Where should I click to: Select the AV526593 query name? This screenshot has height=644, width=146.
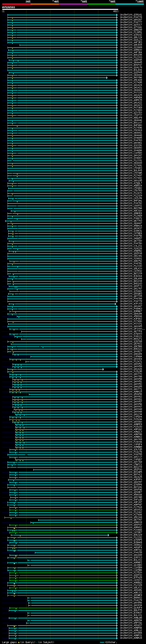[8, 8]
